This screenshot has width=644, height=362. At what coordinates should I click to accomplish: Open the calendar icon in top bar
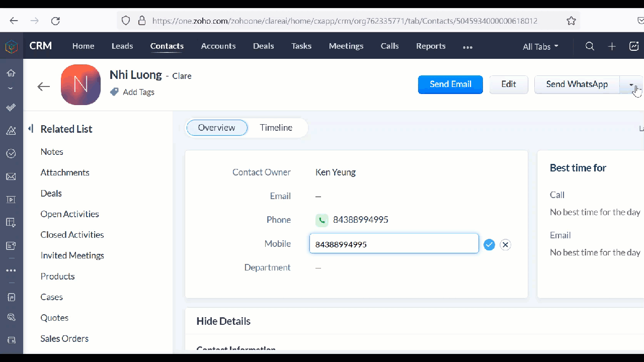(x=634, y=46)
